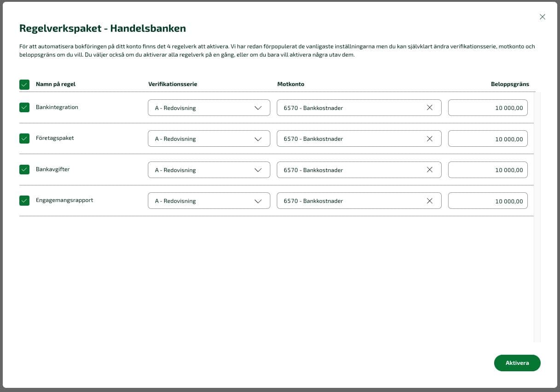Click the Verifikationsserie column header
Screen dimensions: 560x392
coord(173,84)
